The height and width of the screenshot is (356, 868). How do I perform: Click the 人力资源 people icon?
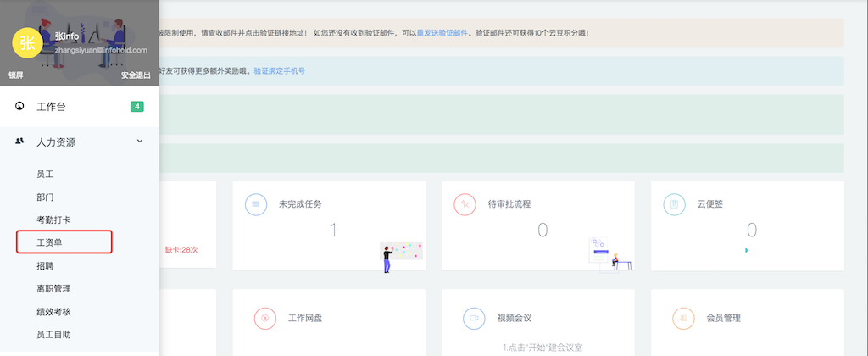19,142
